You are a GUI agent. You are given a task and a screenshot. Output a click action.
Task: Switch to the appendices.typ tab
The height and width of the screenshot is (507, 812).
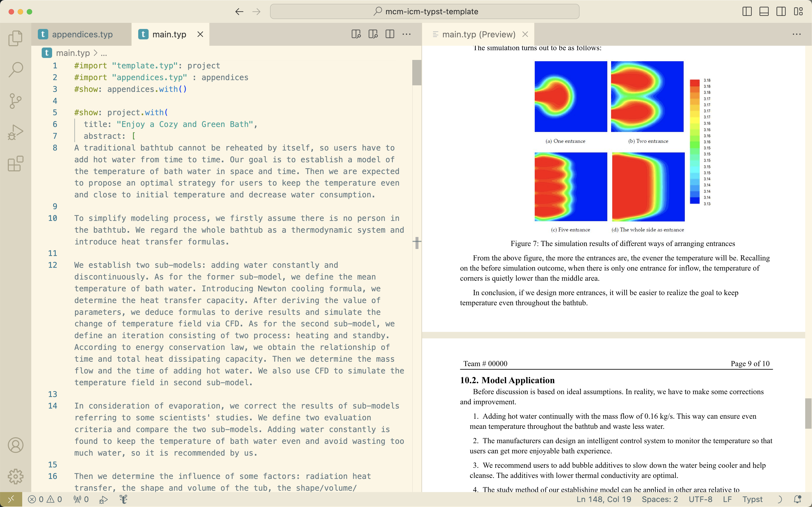[82, 34]
